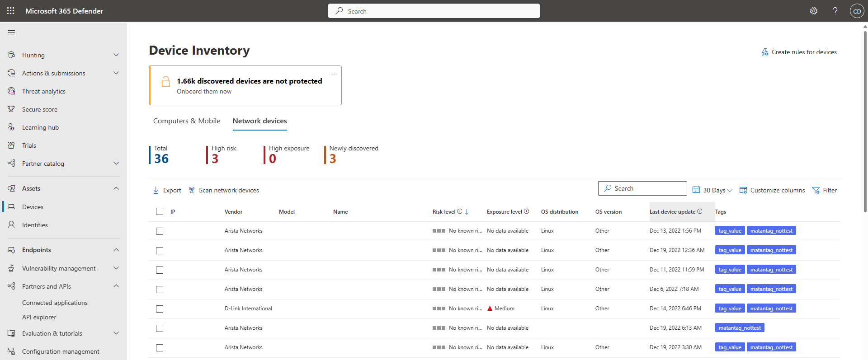Click the device table Search field
Image resolution: width=868 pixels, height=360 pixels.
[x=642, y=188]
